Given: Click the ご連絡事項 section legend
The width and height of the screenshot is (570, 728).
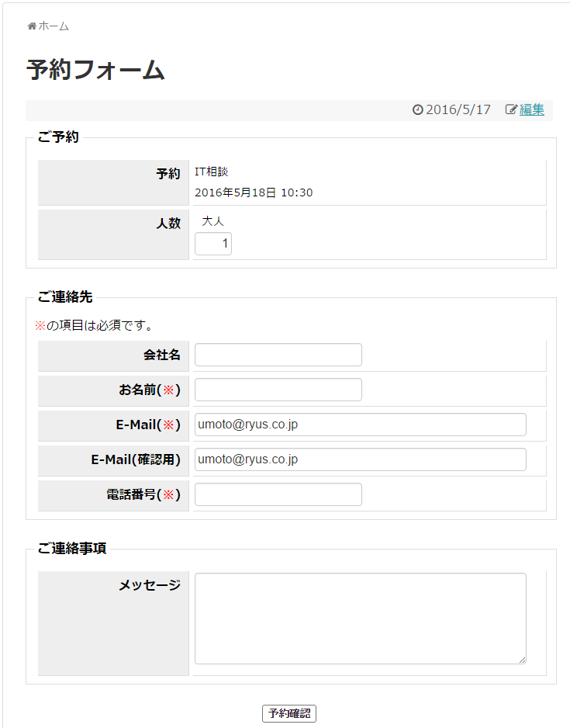Looking at the screenshot, I should [71, 548].
